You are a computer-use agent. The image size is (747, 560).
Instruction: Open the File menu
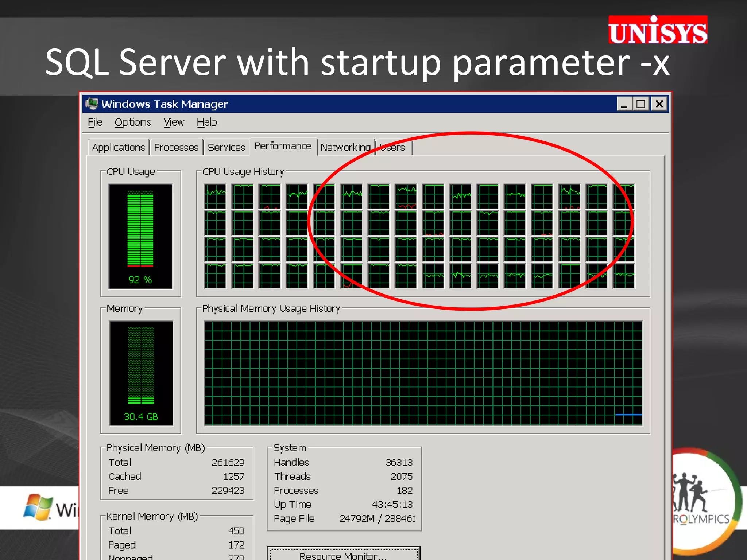(x=95, y=122)
